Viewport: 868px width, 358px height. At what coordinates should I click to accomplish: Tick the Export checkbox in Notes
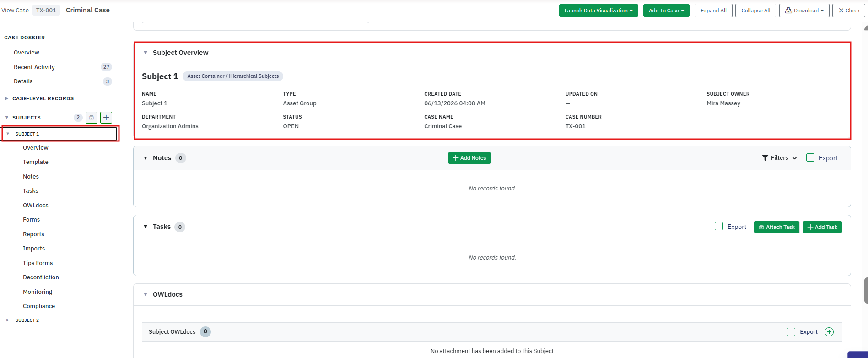point(810,157)
